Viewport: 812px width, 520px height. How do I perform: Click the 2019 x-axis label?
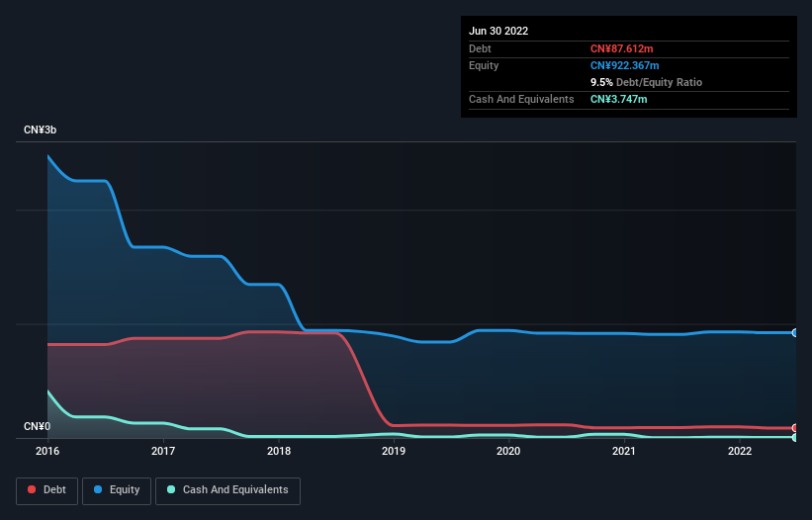394,451
